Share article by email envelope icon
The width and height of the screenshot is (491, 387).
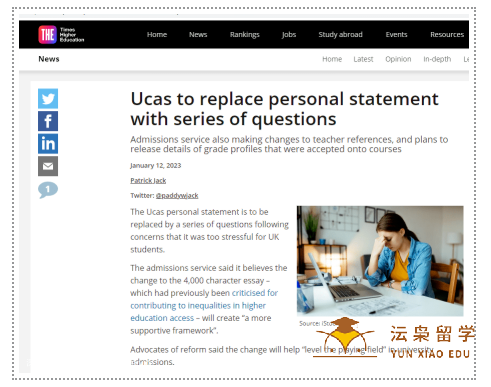pyautogui.click(x=48, y=166)
